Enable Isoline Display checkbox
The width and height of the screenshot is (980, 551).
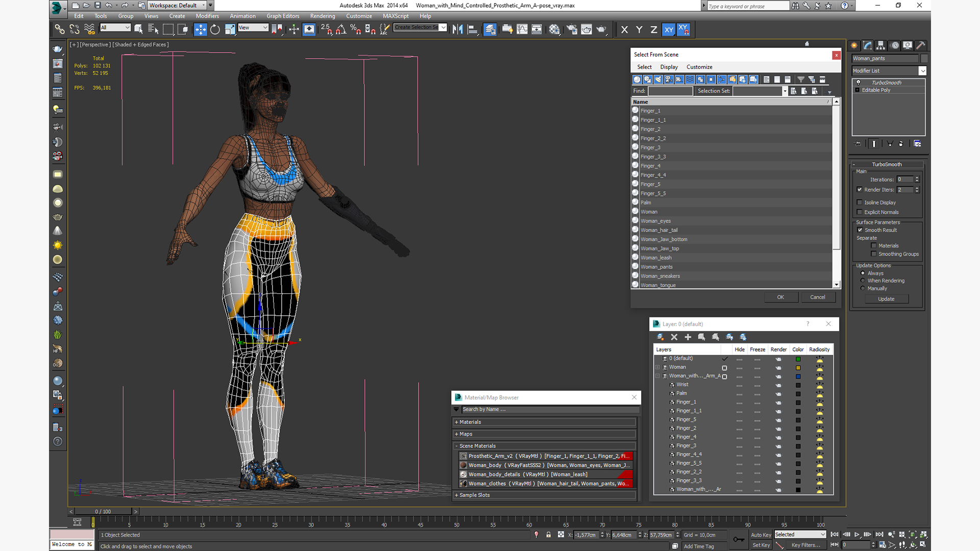[x=860, y=203]
